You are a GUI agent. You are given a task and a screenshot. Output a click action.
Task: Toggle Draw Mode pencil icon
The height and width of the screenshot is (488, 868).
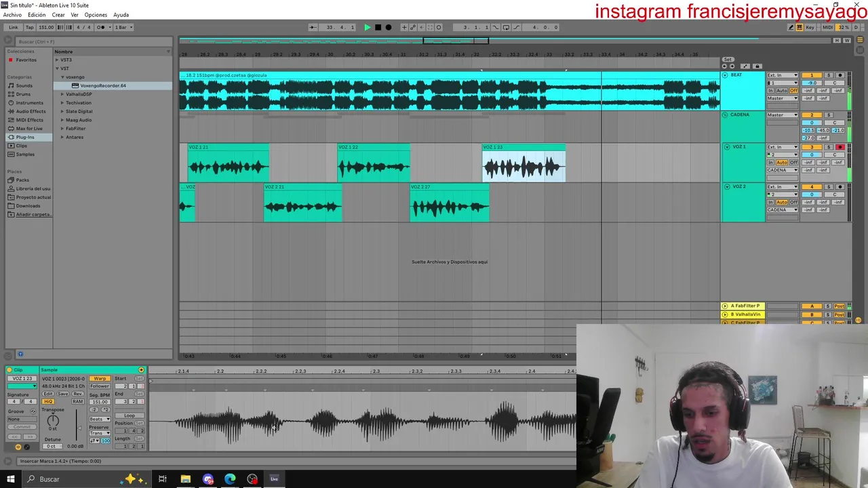click(791, 27)
